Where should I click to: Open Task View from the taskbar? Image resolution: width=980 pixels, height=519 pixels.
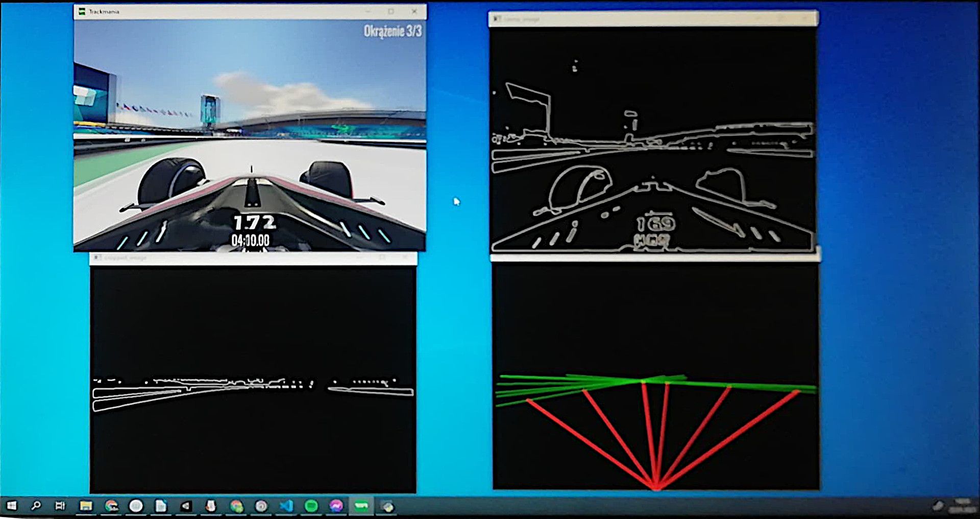[x=60, y=506]
